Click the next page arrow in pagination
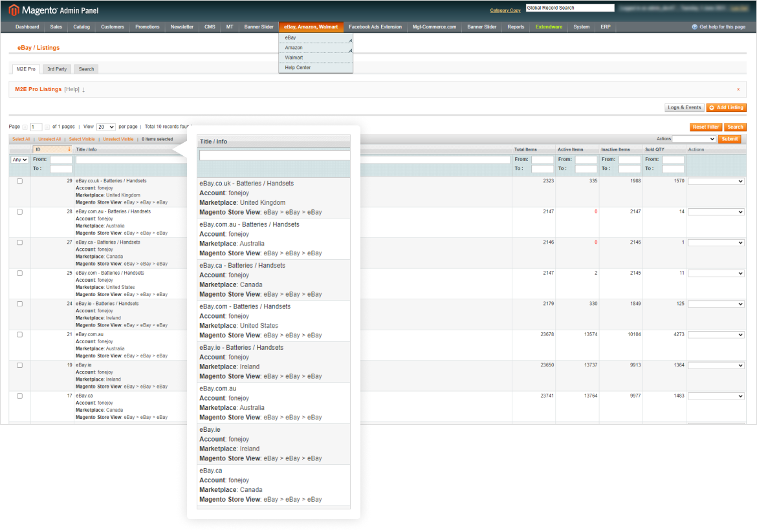This screenshot has width=757, height=532. 47,127
